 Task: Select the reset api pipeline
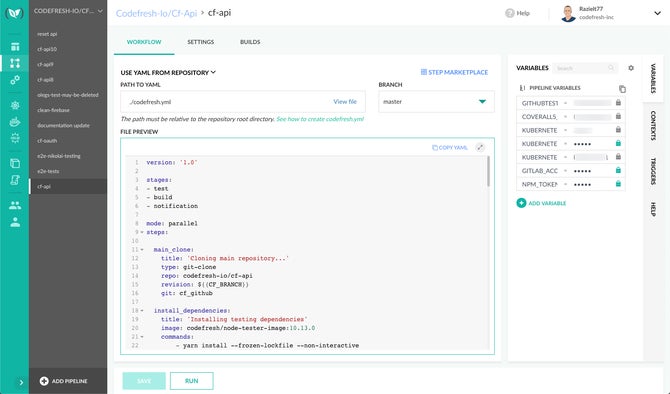[x=47, y=34]
